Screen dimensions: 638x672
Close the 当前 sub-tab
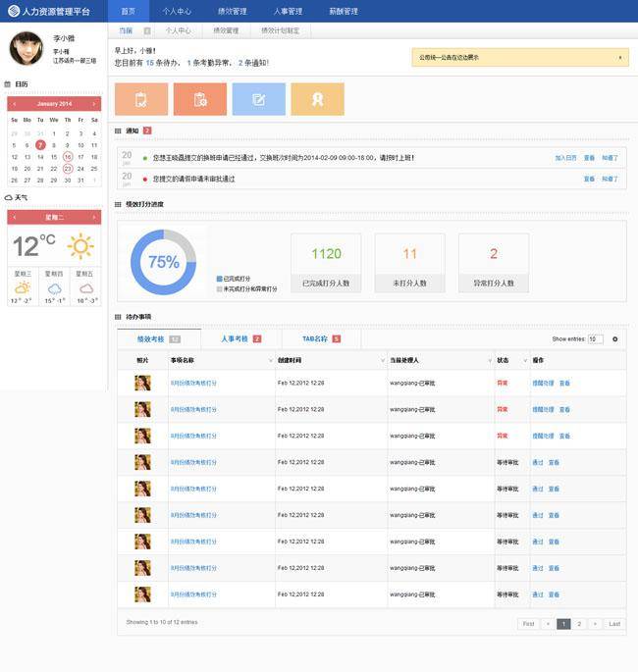pyautogui.click(x=147, y=30)
